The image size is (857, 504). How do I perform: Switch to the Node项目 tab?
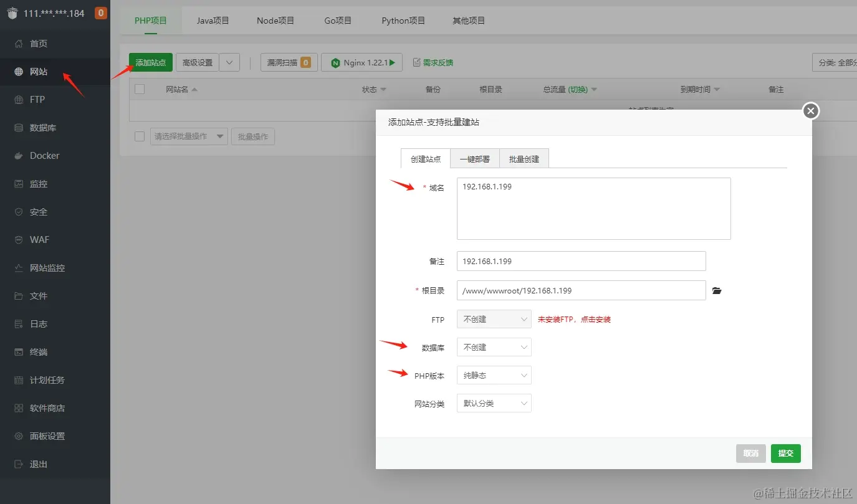tap(275, 21)
